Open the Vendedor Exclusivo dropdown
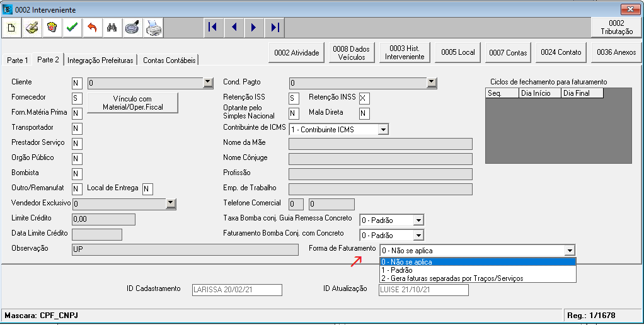 (x=171, y=203)
